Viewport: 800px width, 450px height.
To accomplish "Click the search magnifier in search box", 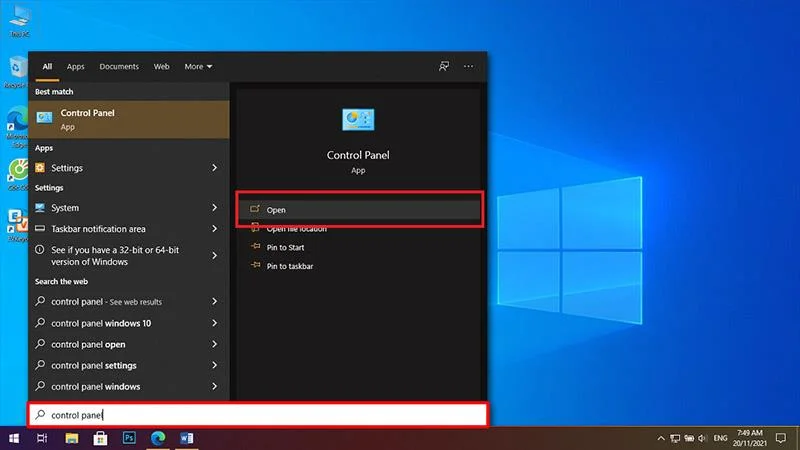I will pos(40,415).
